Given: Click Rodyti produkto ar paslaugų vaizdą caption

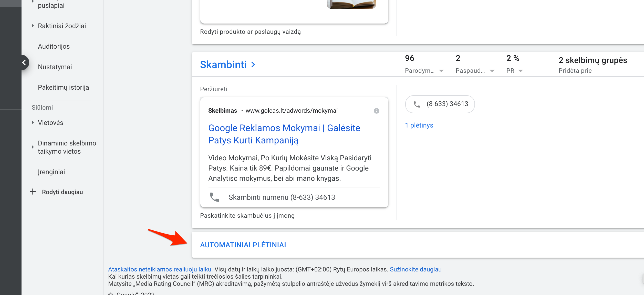Looking at the screenshot, I should [x=250, y=32].
